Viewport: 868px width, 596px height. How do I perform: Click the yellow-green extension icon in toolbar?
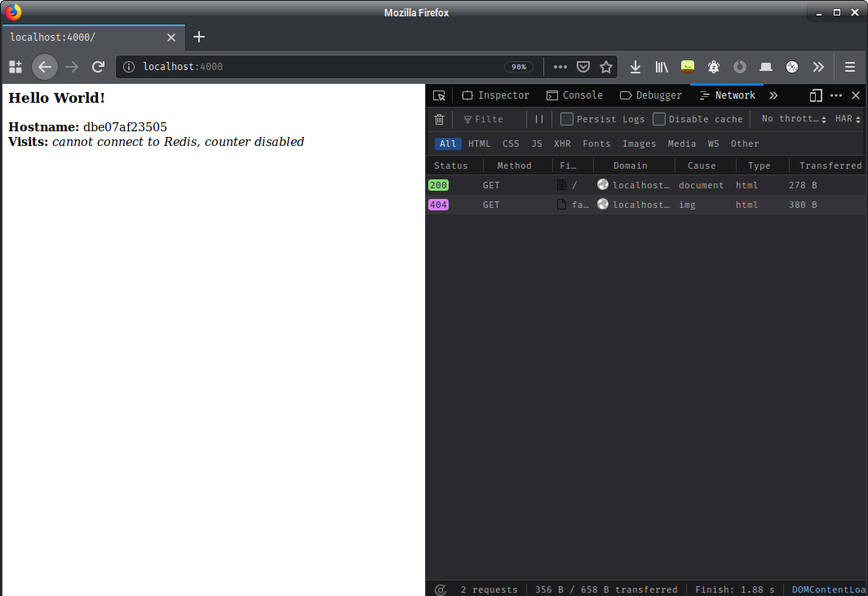point(688,67)
